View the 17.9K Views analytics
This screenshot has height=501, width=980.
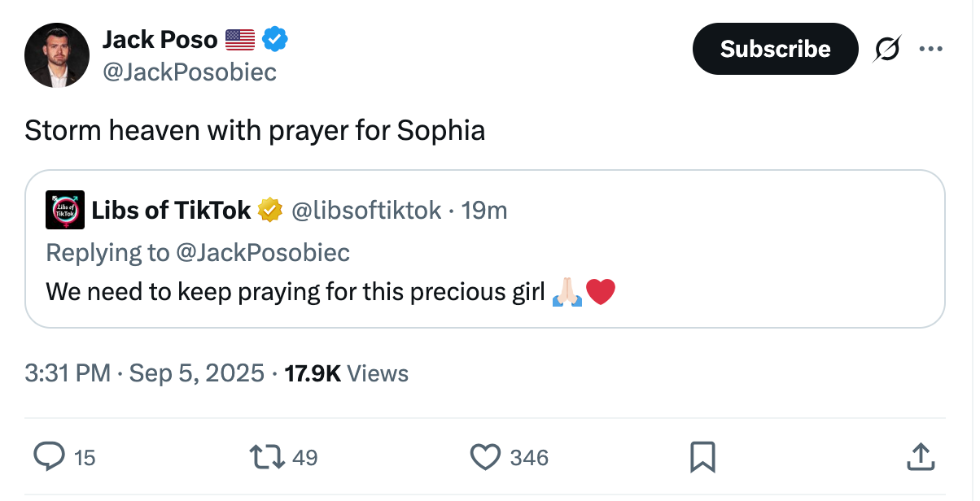tap(347, 373)
